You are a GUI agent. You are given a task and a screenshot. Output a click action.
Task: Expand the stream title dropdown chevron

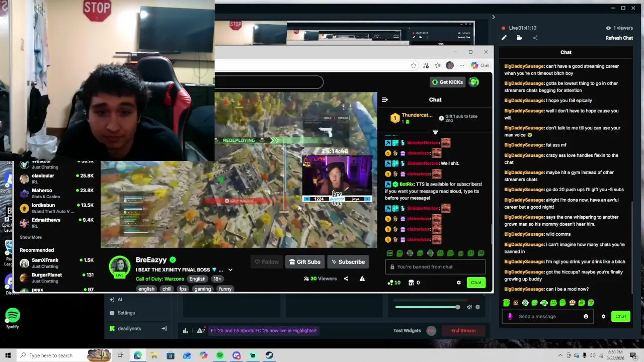pyautogui.click(x=230, y=270)
